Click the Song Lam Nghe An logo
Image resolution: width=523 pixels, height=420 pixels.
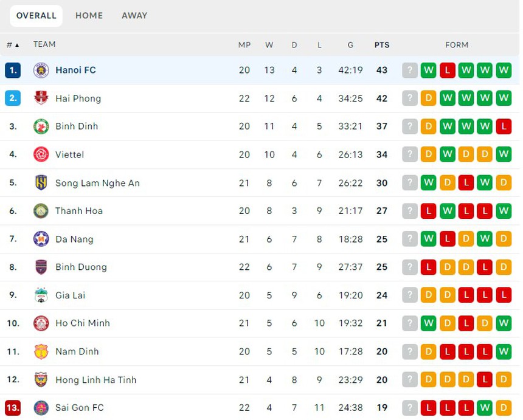pos(40,182)
